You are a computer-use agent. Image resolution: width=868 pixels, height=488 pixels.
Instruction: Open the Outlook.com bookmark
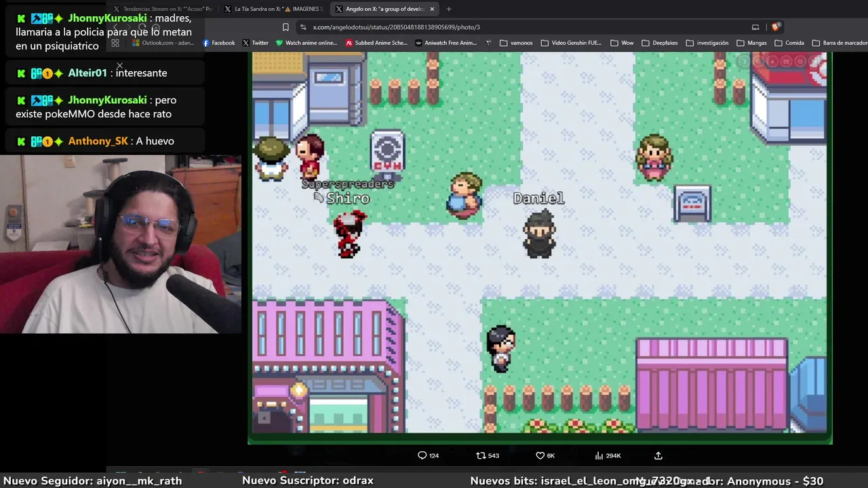pyautogui.click(x=163, y=43)
